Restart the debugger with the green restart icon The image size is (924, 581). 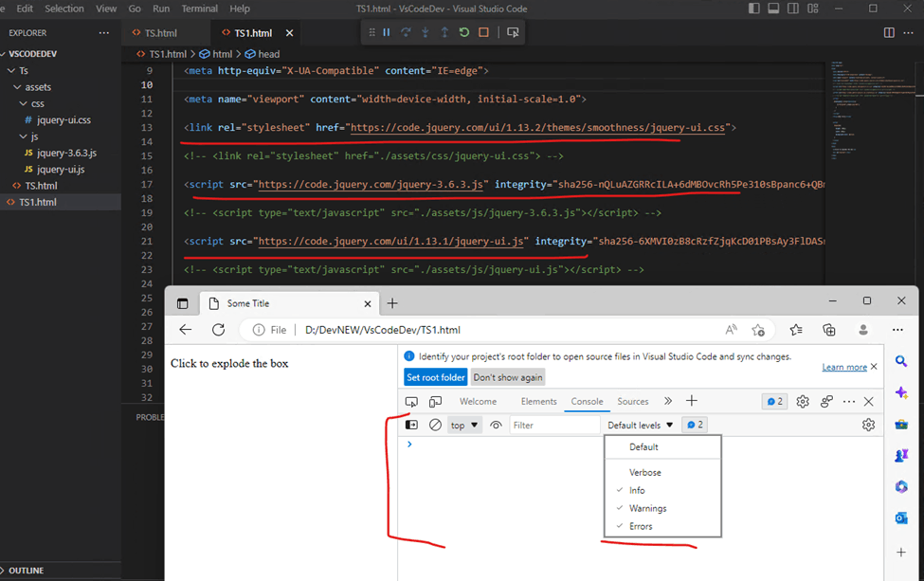pyautogui.click(x=463, y=31)
